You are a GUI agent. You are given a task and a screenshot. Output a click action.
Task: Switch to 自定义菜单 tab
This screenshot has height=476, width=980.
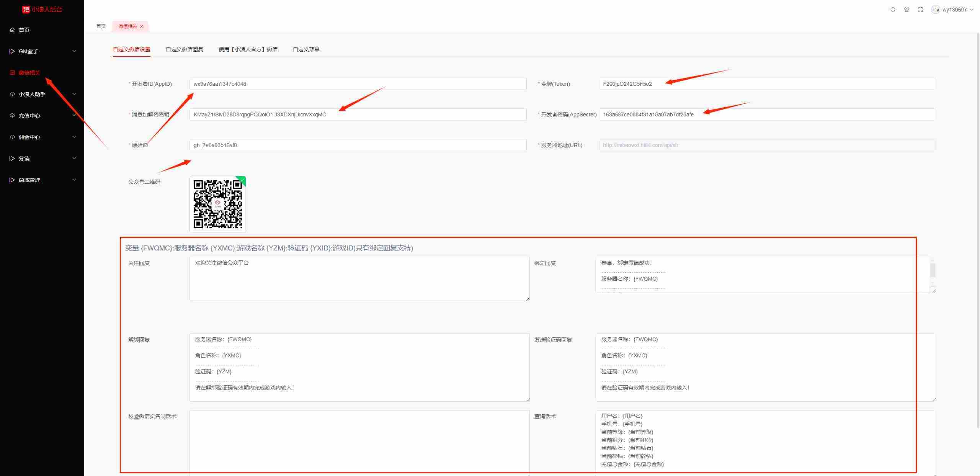coord(306,49)
